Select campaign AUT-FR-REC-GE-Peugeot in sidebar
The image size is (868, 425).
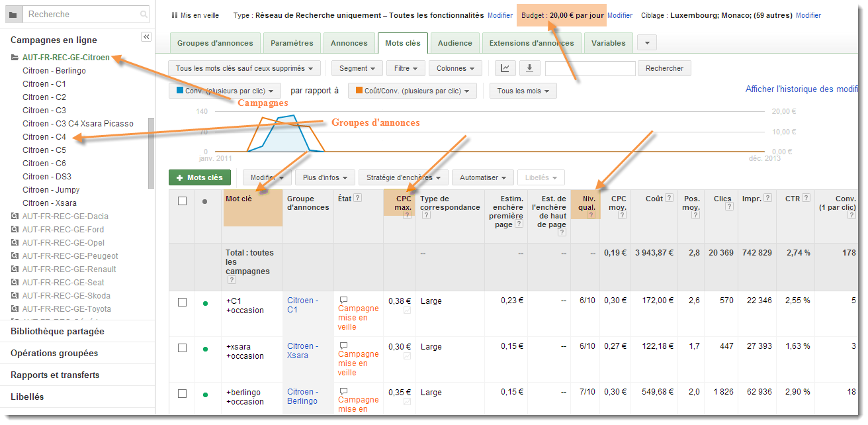(70, 256)
